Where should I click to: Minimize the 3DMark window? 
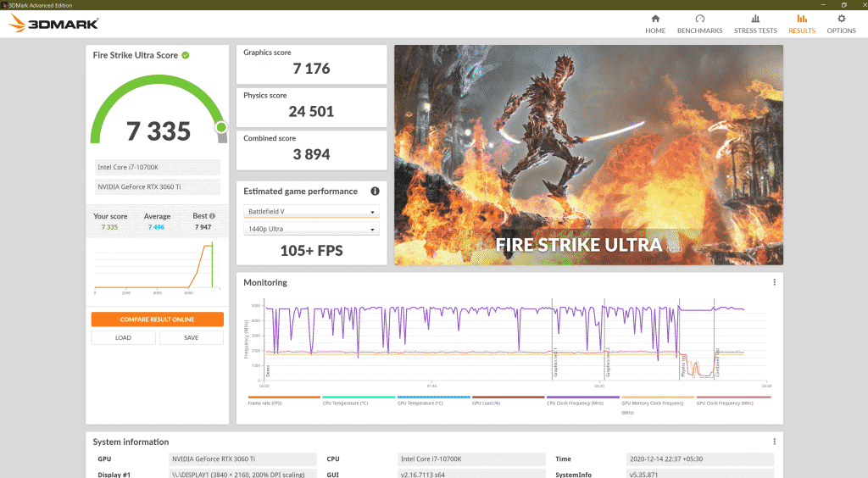822,5
